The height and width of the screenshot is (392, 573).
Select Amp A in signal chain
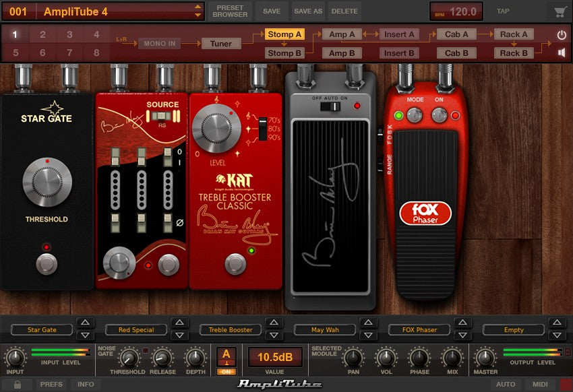click(342, 34)
